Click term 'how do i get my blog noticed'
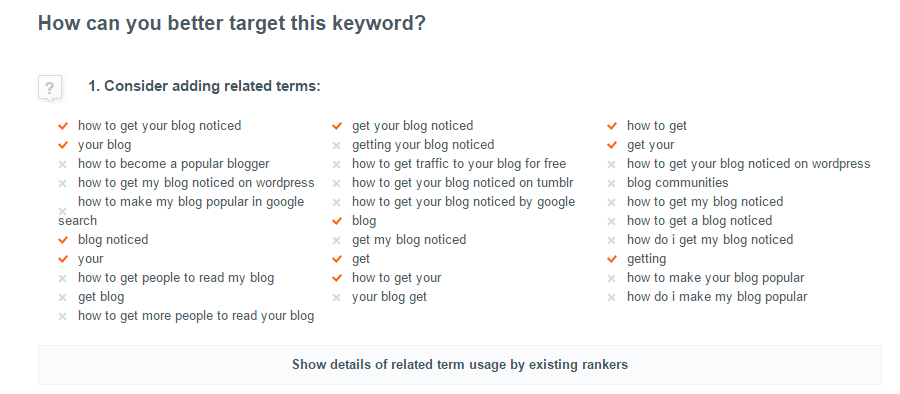The height and width of the screenshot is (394, 900). coord(709,240)
